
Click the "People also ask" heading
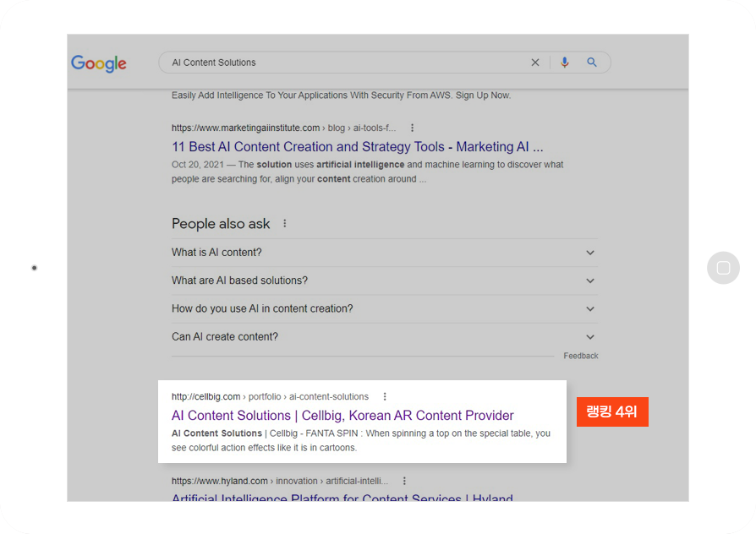[x=221, y=224]
